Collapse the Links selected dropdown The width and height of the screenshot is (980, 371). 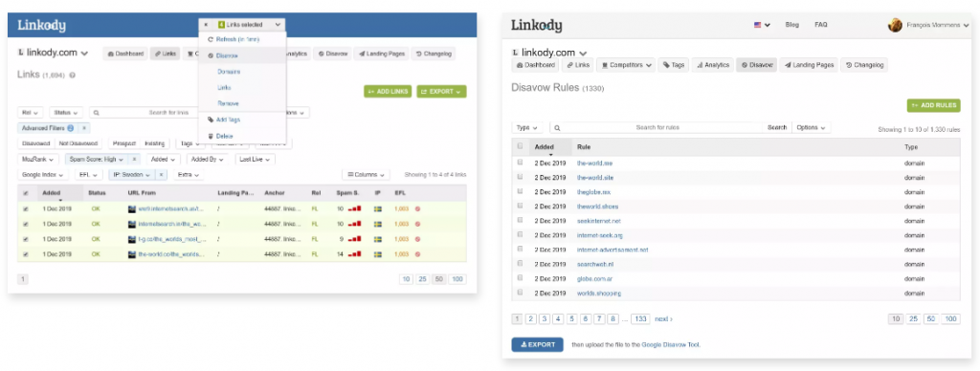coord(278,24)
